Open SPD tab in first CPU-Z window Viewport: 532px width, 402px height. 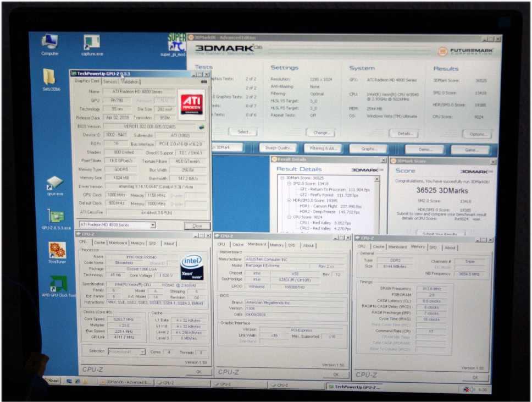point(153,243)
